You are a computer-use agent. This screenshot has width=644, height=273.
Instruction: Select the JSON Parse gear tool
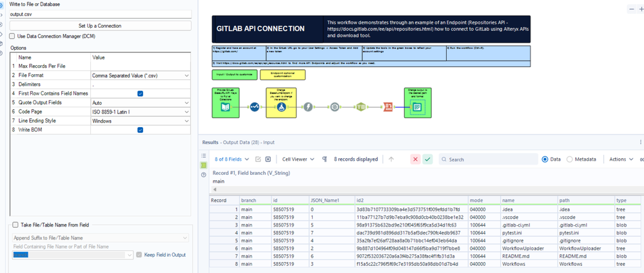tap(335, 107)
